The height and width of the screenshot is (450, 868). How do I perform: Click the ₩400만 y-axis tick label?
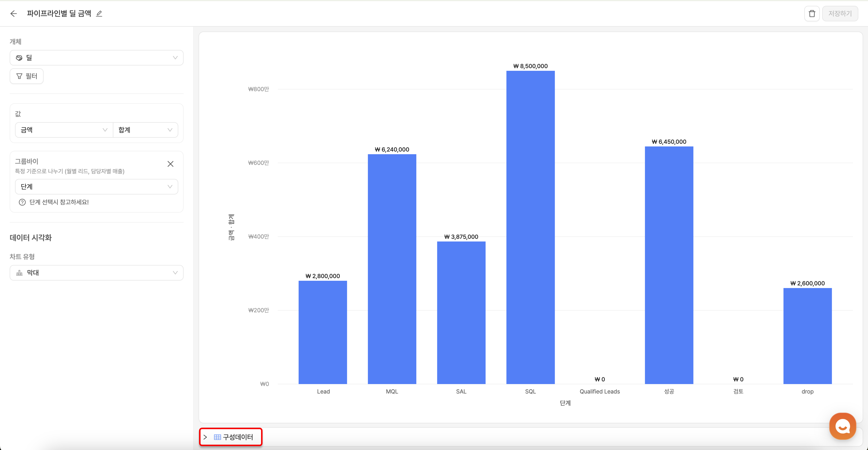coord(258,236)
